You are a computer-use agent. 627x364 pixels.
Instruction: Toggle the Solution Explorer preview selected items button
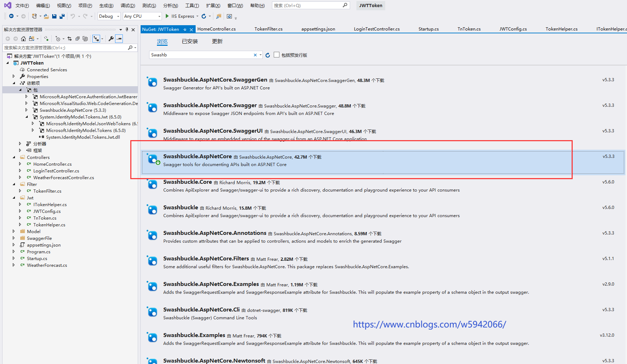tap(119, 39)
